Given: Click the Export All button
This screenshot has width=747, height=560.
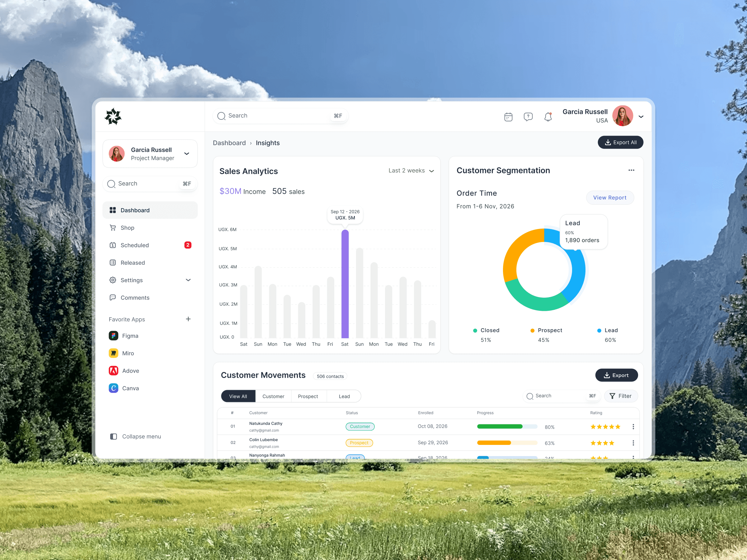Looking at the screenshot, I should tap(620, 142).
